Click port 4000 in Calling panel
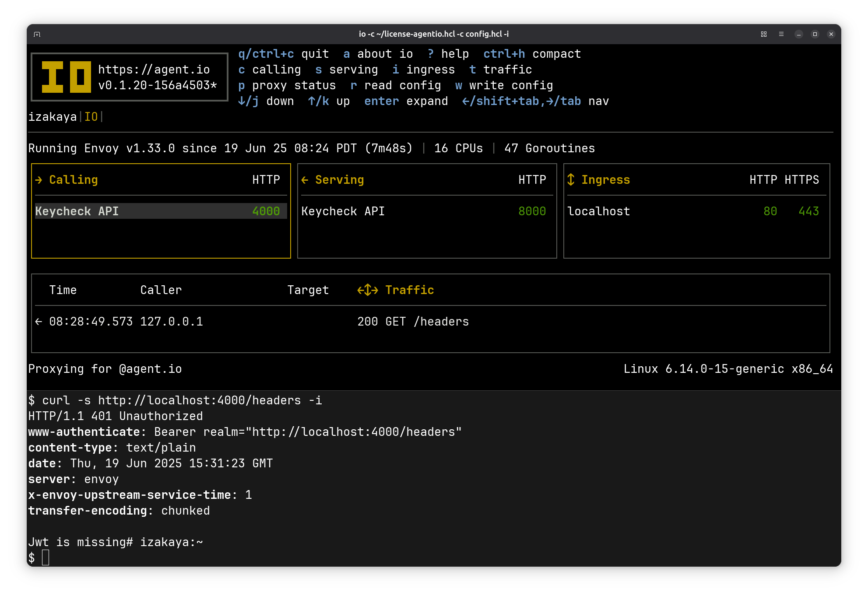868x596 pixels. point(266,211)
